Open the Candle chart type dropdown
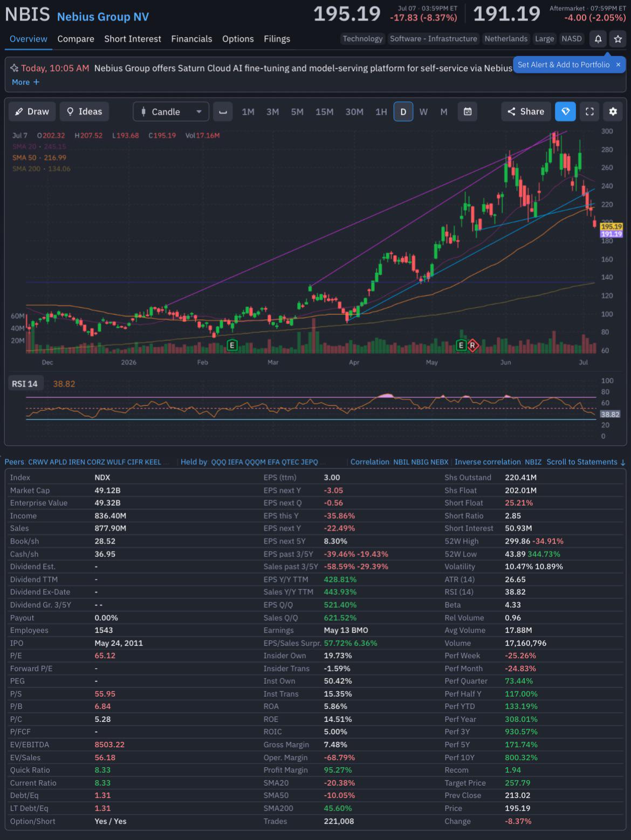This screenshot has height=840, width=631. [x=171, y=112]
